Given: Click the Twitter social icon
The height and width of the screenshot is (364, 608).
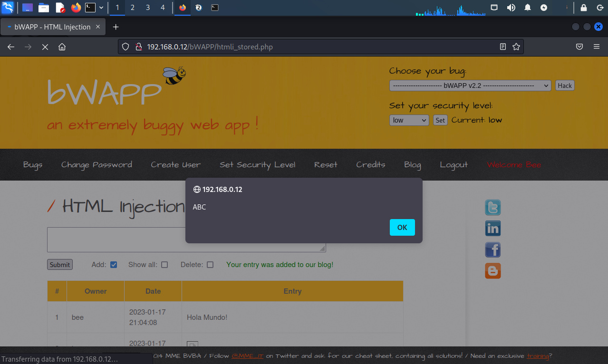Looking at the screenshot, I should point(492,208).
